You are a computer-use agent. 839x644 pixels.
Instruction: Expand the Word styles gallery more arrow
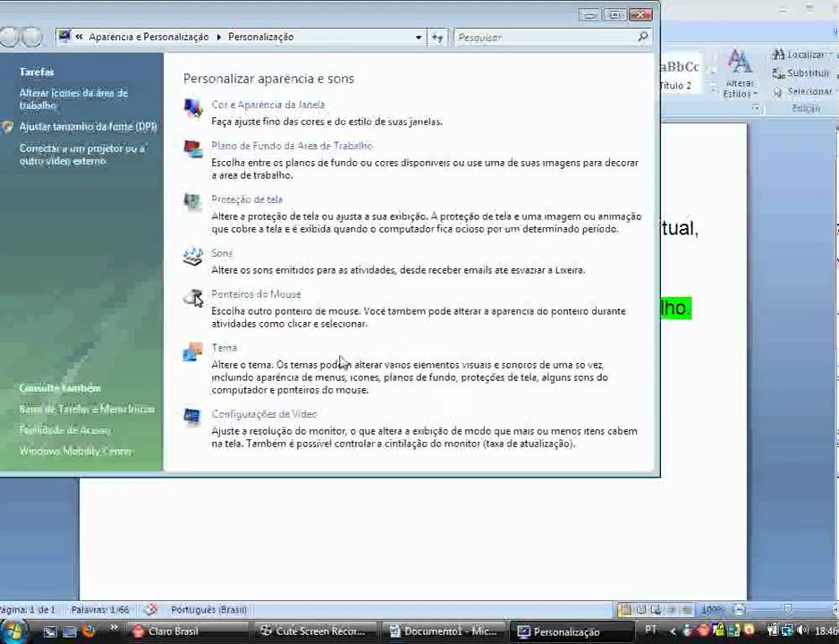point(712,89)
